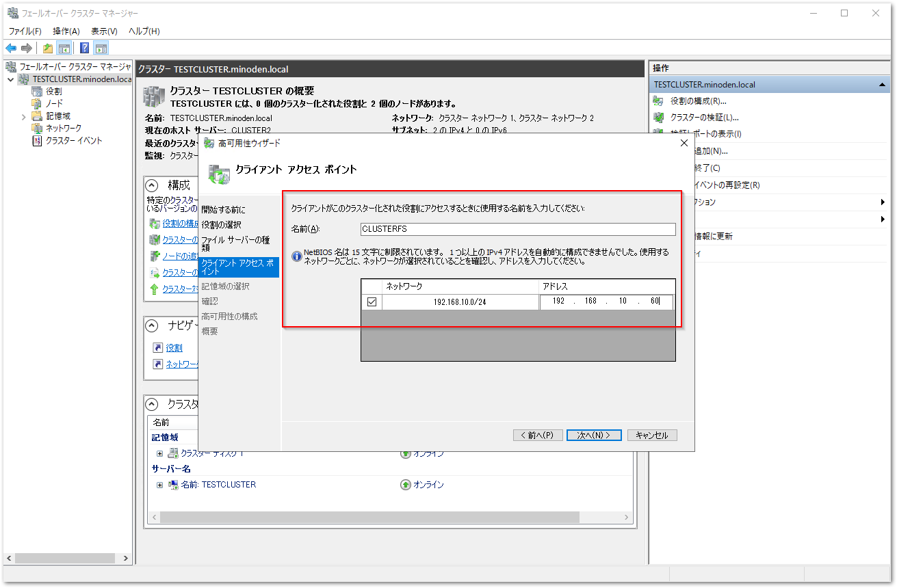Click the クラスター イベント icon in tree
897x588 pixels.
(x=37, y=141)
